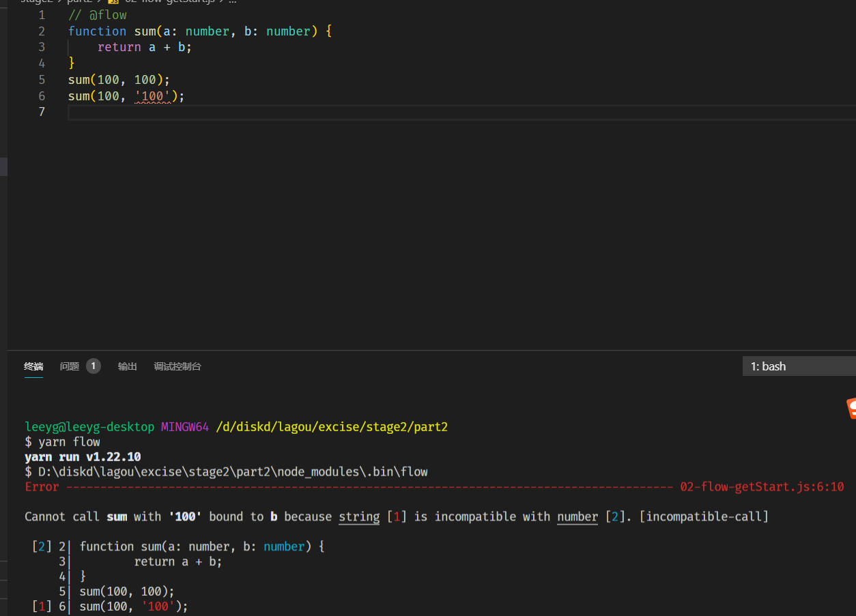Click the orange Sogou input icon at right edge

tap(851, 408)
